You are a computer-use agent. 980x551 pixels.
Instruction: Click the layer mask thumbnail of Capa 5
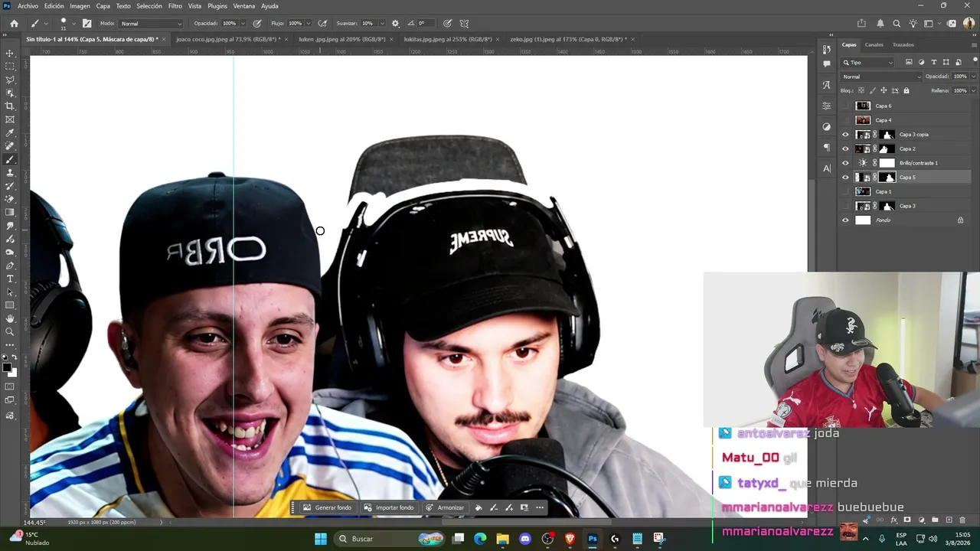887,178
